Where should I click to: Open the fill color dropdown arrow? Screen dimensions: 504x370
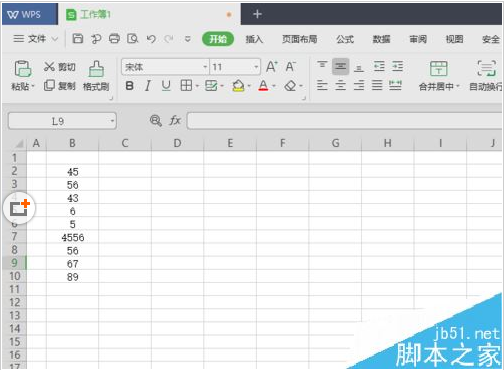point(249,86)
